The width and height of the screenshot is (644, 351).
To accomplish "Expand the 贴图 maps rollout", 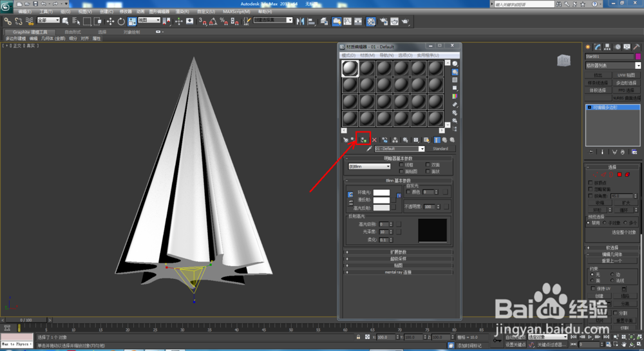I will click(x=399, y=265).
